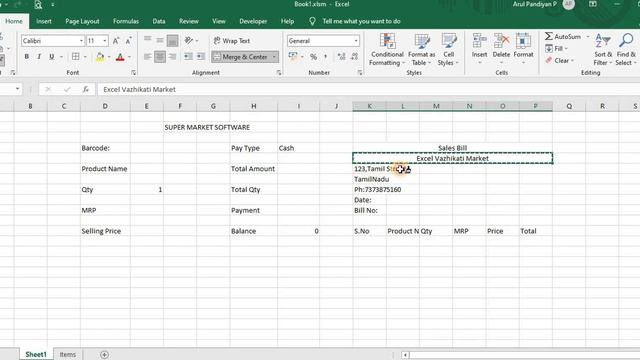Apply align right to cell

[172, 57]
